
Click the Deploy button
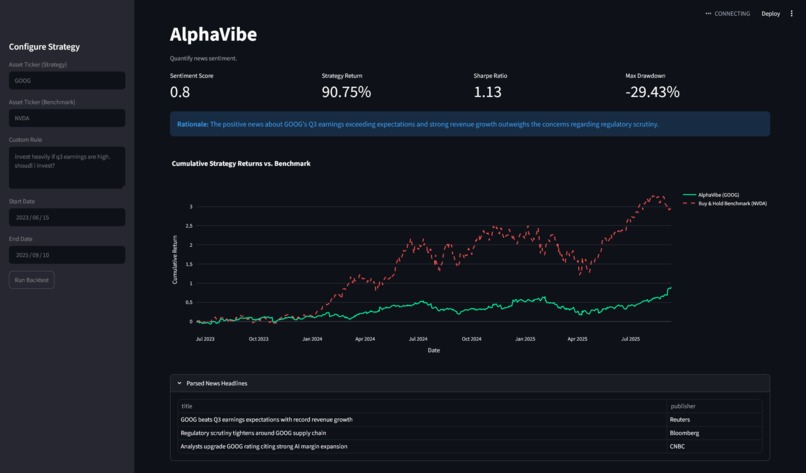click(x=771, y=14)
